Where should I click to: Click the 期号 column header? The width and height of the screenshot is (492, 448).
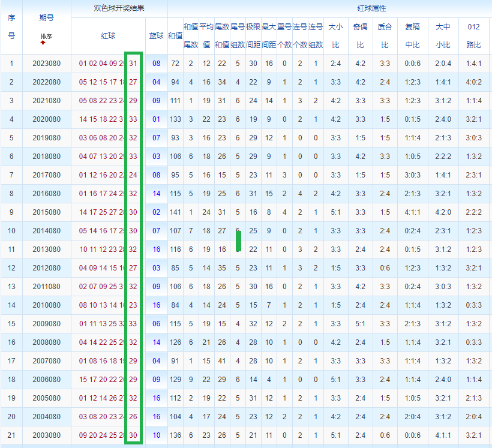coord(46,18)
